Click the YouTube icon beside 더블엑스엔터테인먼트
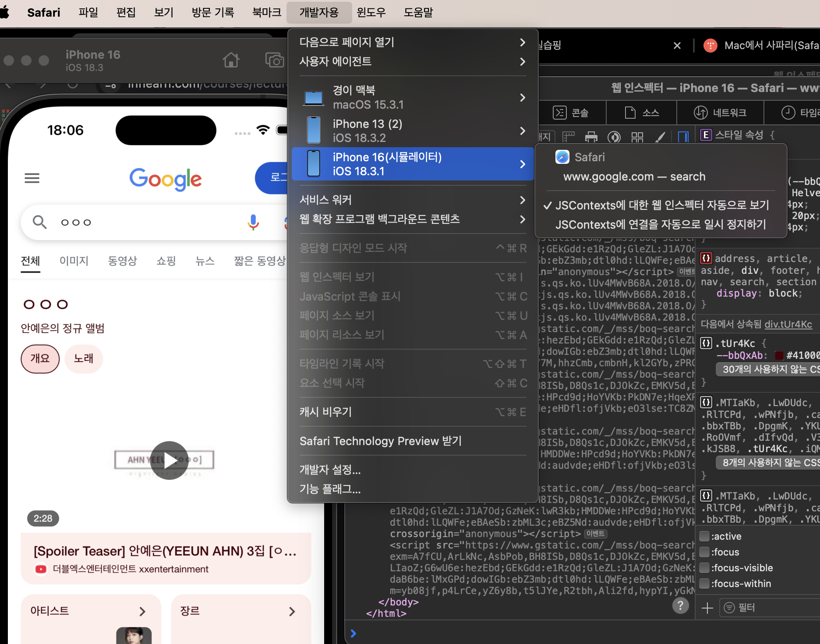 [x=41, y=569]
